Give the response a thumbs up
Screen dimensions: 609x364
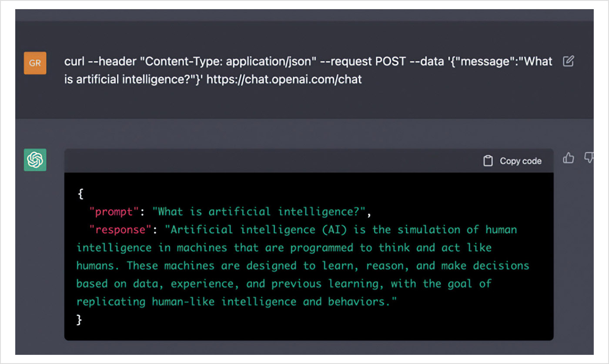click(569, 158)
